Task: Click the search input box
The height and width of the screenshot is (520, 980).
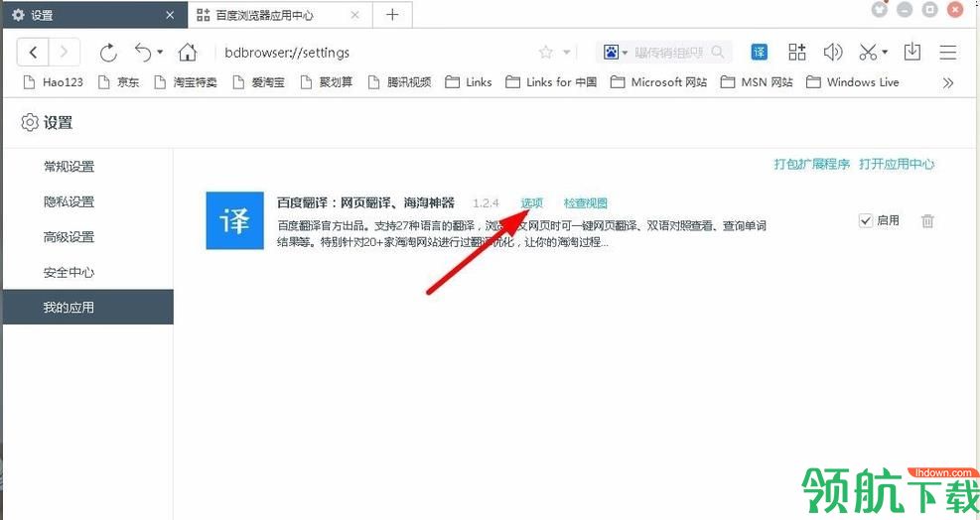Action: click(669, 53)
